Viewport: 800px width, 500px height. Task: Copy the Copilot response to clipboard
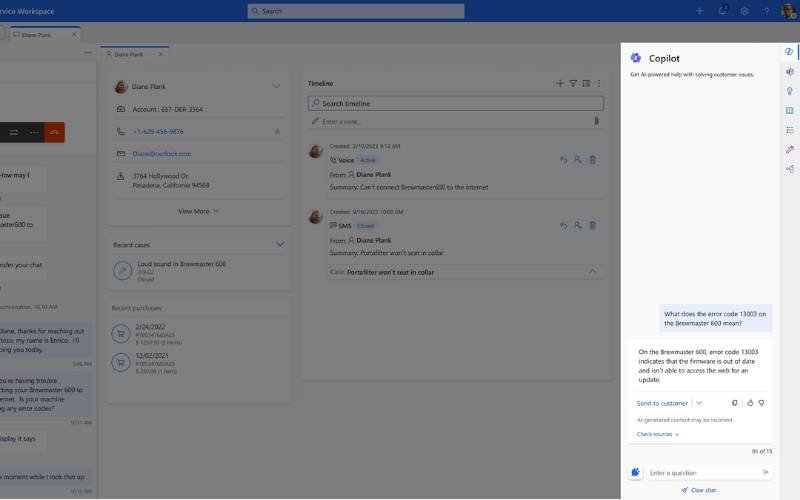click(x=735, y=403)
